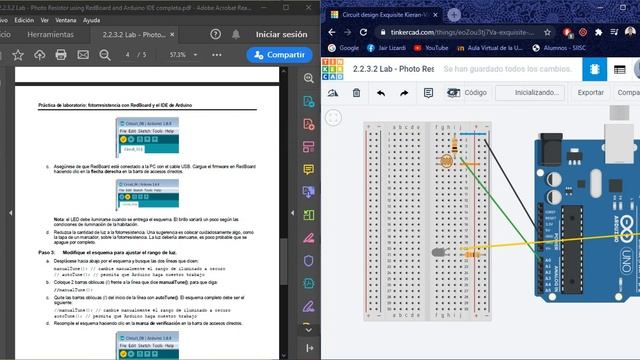Open Tinkercad notes tool
Image resolution: width=640 pixels, height=360 pixels.
(428, 93)
